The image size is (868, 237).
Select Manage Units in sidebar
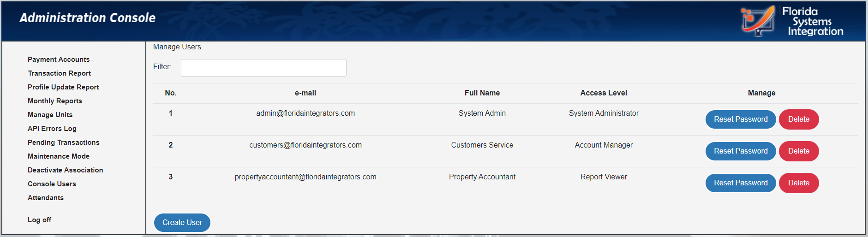point(50,115)
